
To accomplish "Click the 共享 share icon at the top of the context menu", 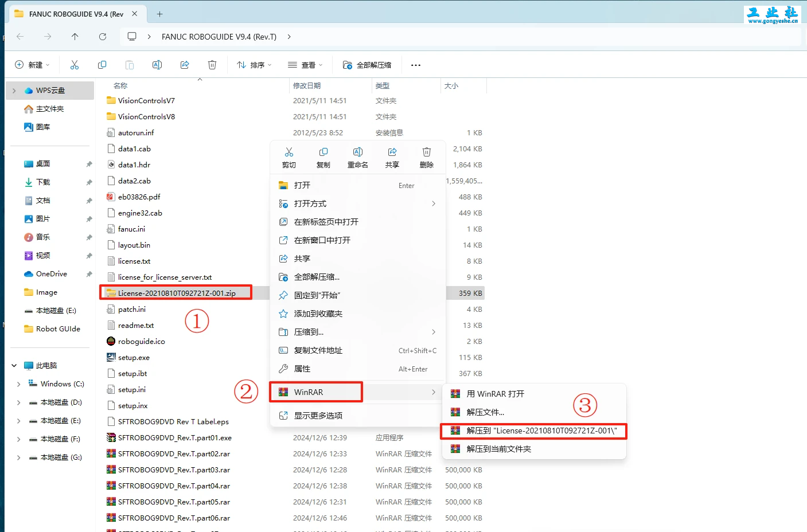I will (392, 152).
